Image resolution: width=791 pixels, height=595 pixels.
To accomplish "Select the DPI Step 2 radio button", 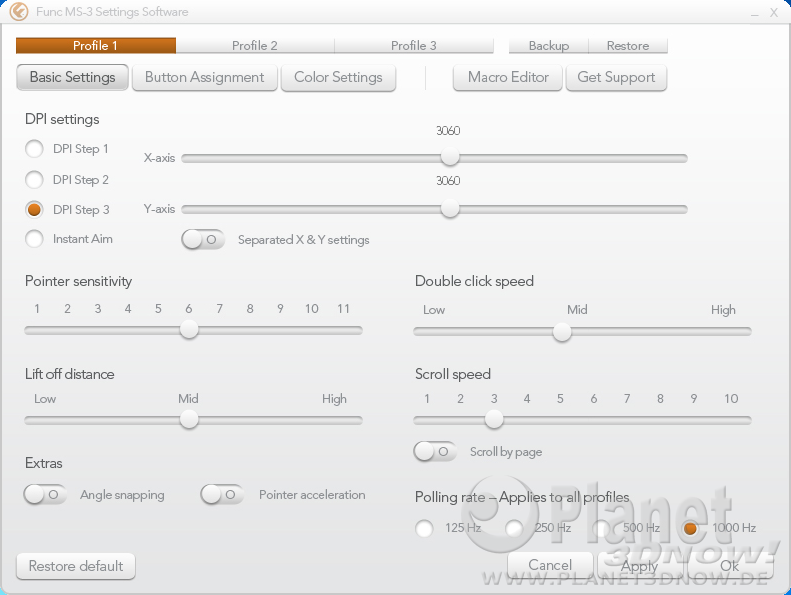I will pyautogui.click(x=34, y=179).
